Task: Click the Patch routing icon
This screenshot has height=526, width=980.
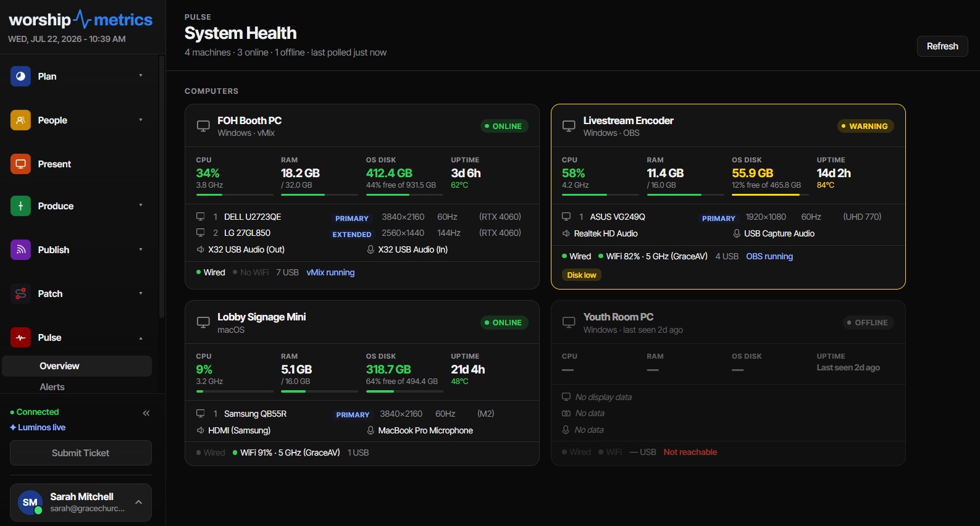Action: [x=20, y=293]
